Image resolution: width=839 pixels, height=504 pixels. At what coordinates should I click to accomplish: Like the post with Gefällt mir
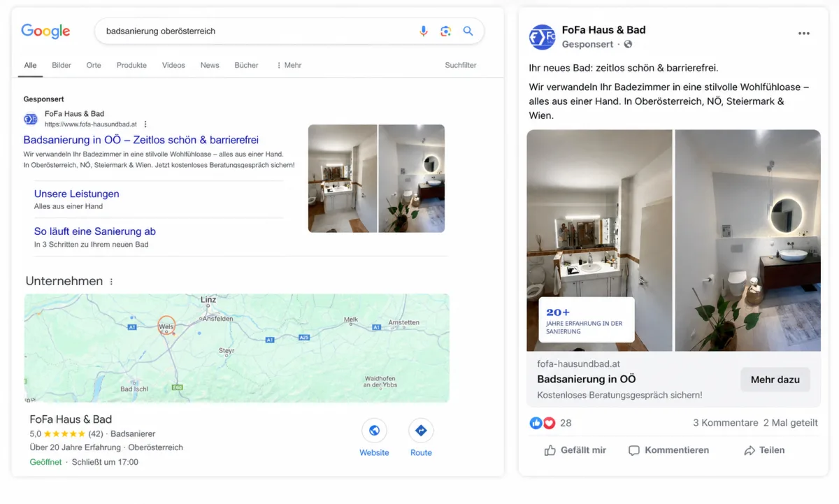point(575,450)
